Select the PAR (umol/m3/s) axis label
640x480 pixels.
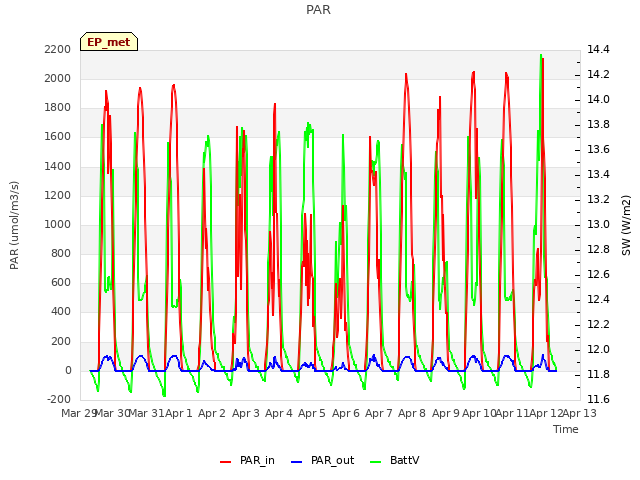click(x=14, y=225)
